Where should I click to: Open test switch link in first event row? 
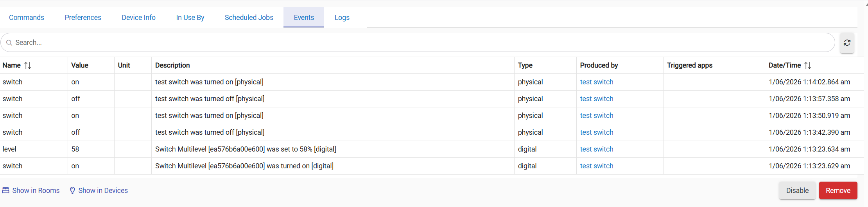click(x=596, y=82)
